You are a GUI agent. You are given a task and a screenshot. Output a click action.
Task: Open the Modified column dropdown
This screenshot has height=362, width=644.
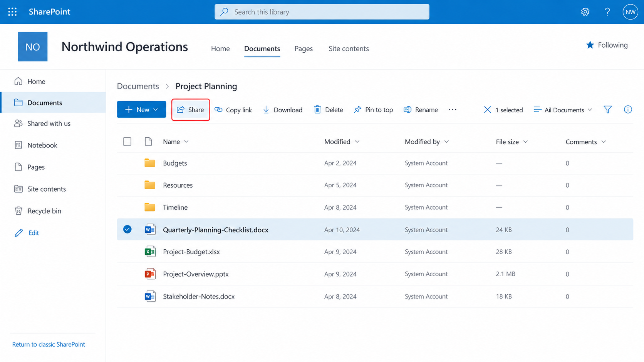(357, 142)
